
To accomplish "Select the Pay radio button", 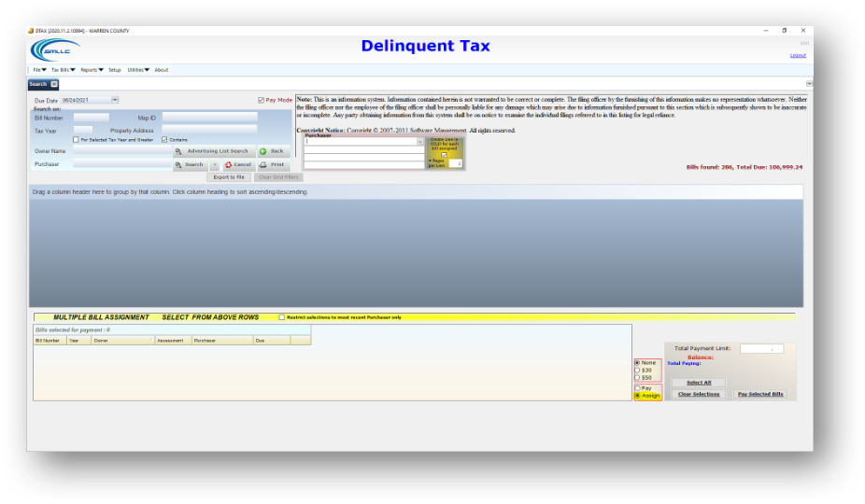I will 637,387.
